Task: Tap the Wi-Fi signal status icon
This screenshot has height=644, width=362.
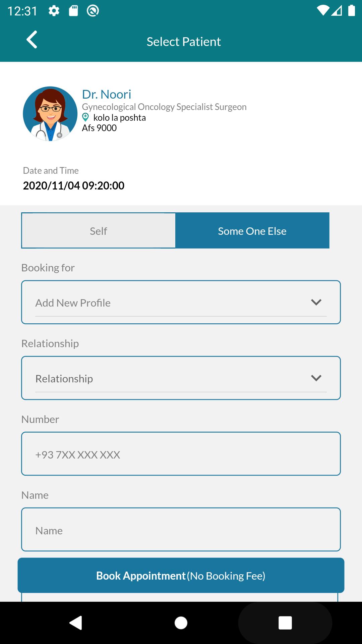Action: pos(323,11)
